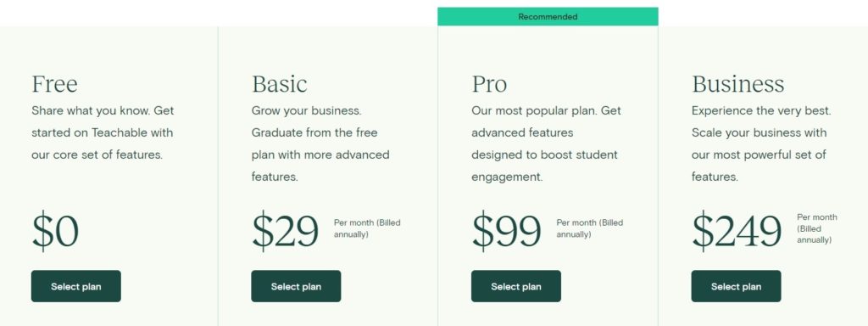868x326 pixels.
Task: Click Business's Per month billed annually note
Action: pyautogui.click(x=817, y=228)
